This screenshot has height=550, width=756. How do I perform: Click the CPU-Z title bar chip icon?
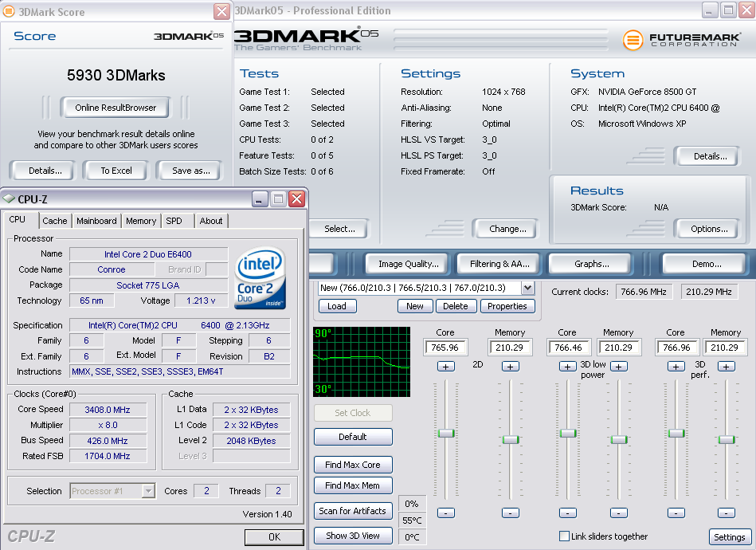pos(9,198)
